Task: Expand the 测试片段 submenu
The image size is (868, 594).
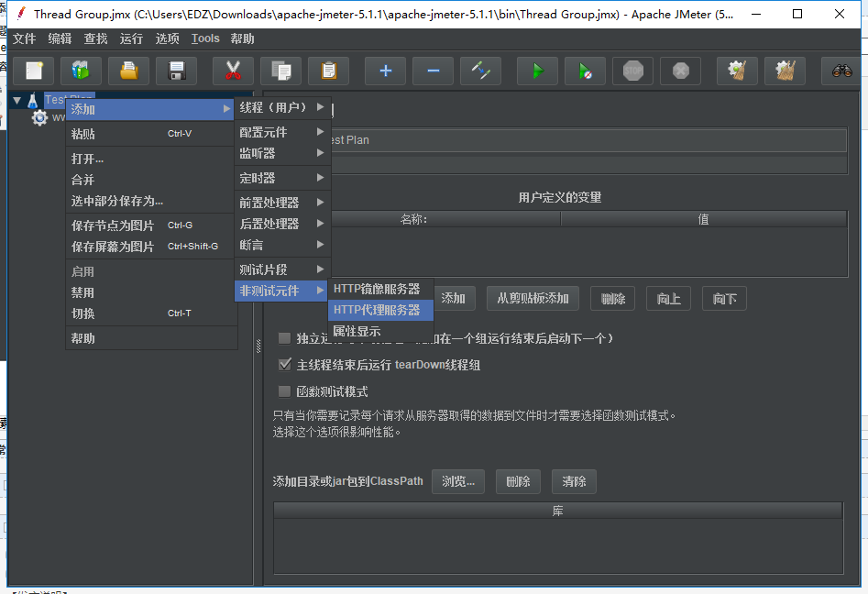Action: point(282,269)
